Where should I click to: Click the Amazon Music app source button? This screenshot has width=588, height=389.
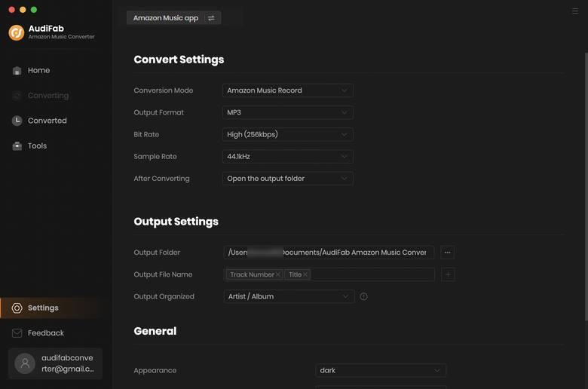[x=173, y=18]
